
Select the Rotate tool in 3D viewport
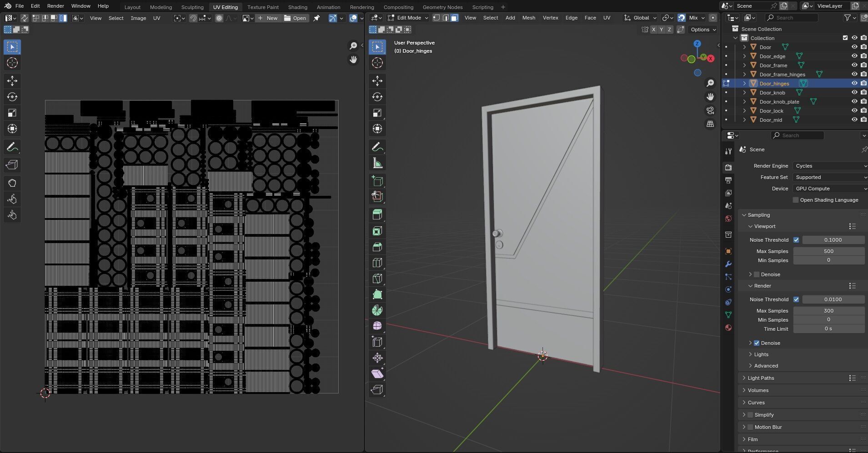(377, 97)
